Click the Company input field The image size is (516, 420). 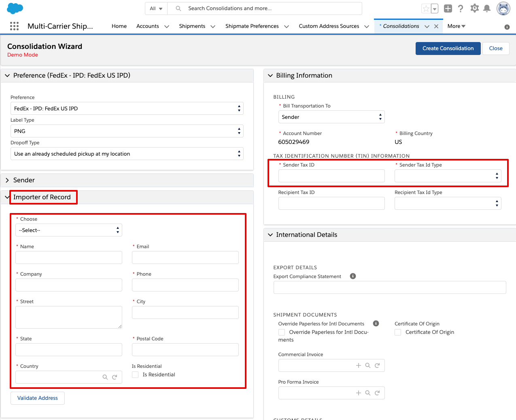tap(69, 285)
